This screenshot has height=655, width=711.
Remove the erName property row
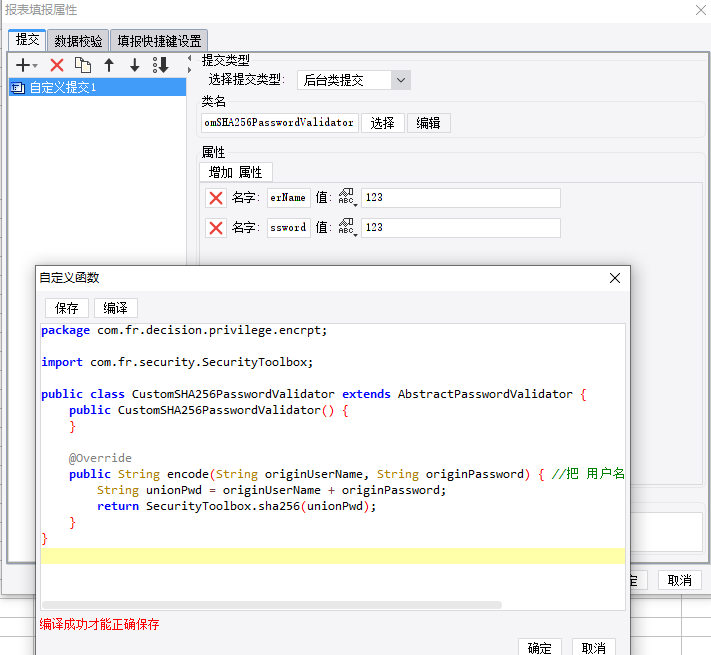tap(216, 198)
